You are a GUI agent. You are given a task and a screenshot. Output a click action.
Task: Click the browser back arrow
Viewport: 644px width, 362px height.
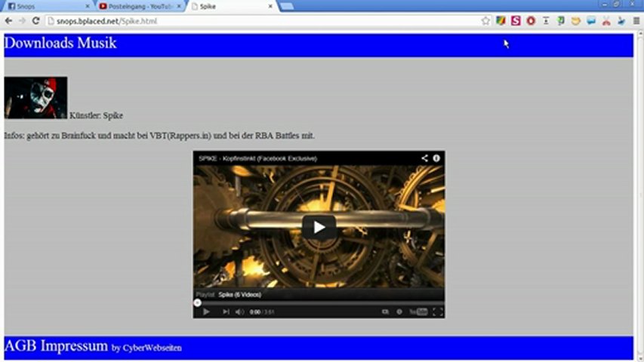tap(8, 21)
